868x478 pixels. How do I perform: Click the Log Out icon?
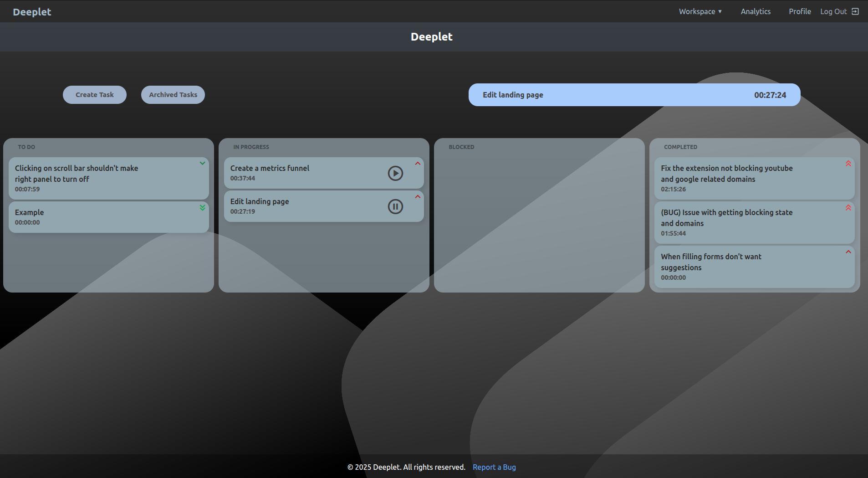pos(854,11)
